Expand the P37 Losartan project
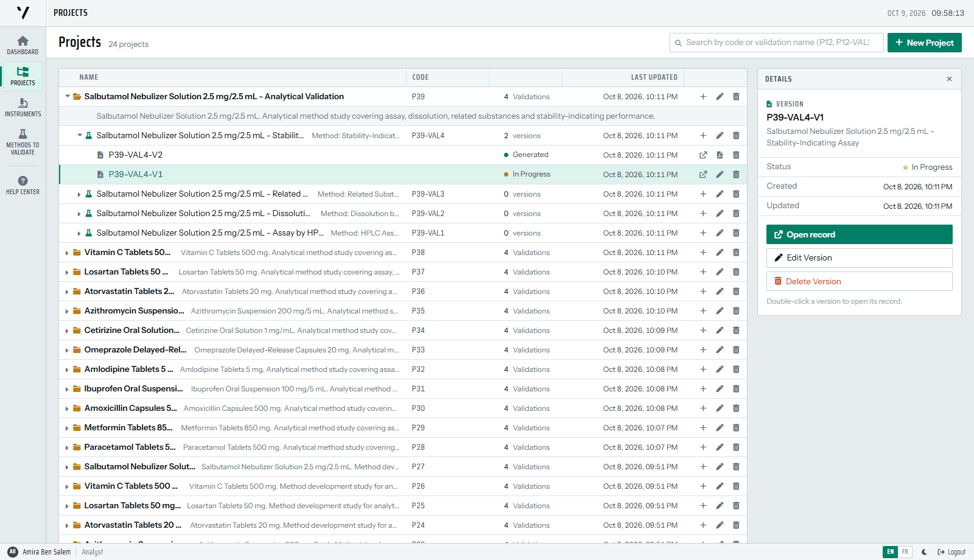 [x=67, y=273]
